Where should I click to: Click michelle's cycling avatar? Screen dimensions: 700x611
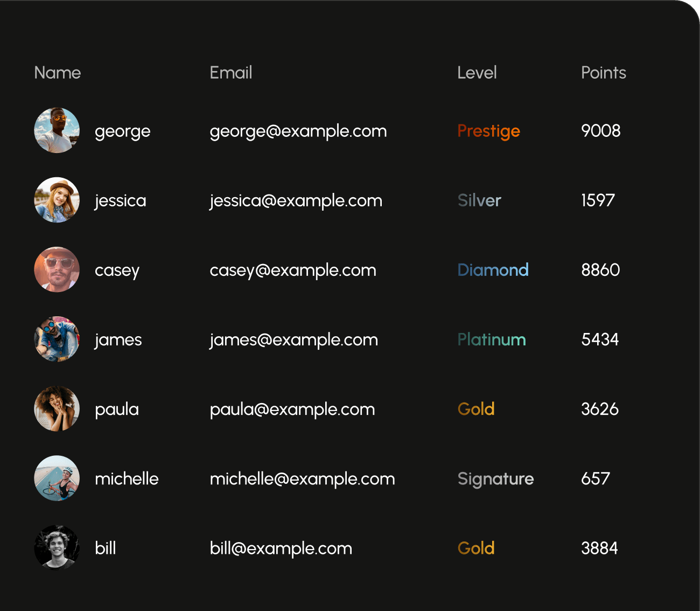(57, 478)
